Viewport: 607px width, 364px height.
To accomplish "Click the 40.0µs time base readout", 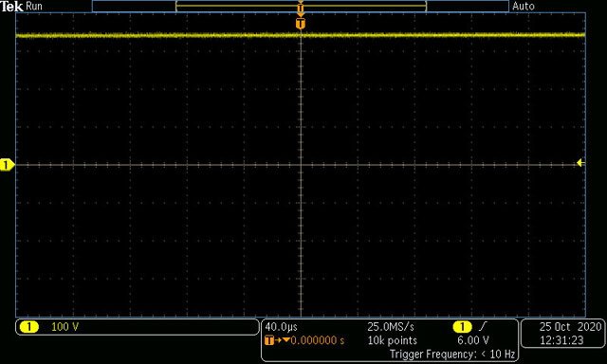I will click(x=281, y=327).
